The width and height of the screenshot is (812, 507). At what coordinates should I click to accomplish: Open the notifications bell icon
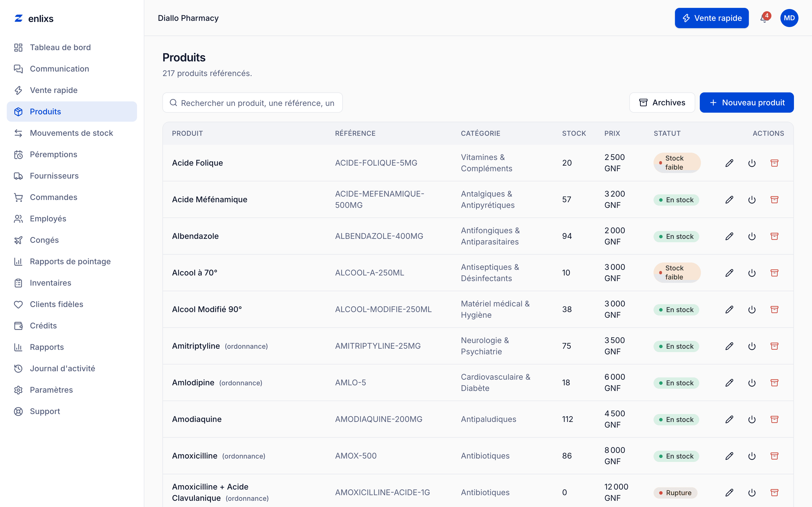(764, 18)
